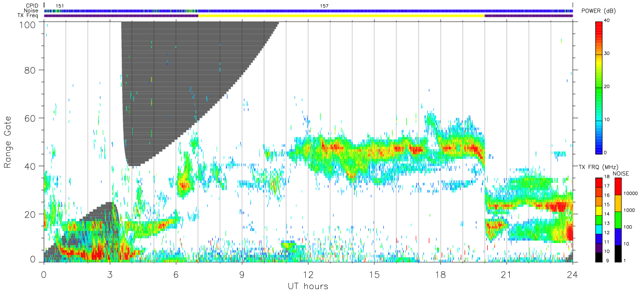Click the TX FRQ (MHz) legend title
The image size is (644, 297).
coord(598,167)
